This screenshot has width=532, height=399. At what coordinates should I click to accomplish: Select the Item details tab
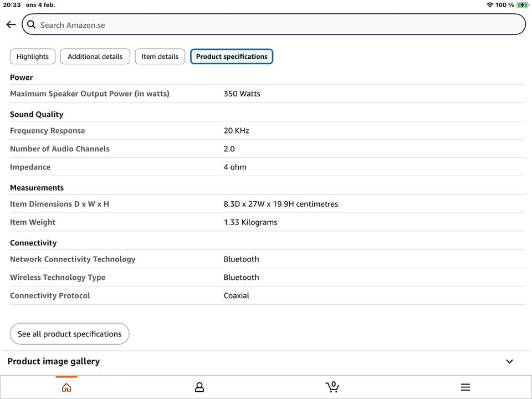(160, 57)
